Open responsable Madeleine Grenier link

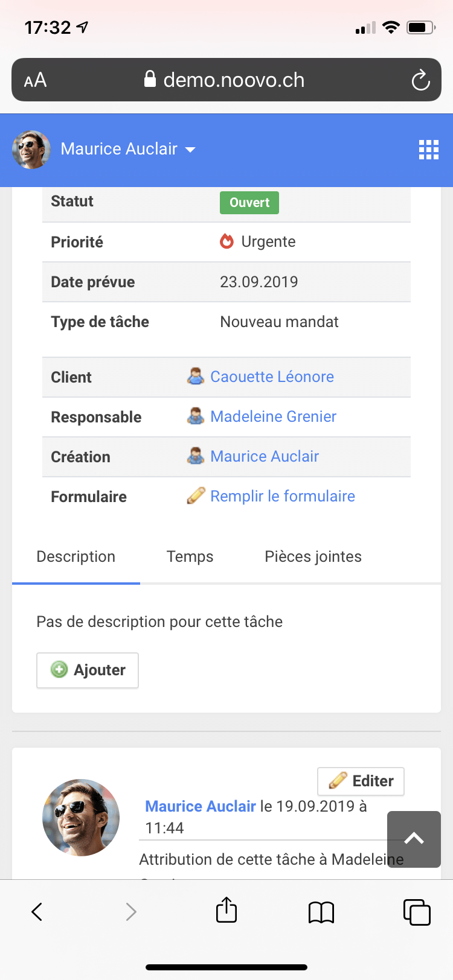pyautogui.click(x=273, y=416)
